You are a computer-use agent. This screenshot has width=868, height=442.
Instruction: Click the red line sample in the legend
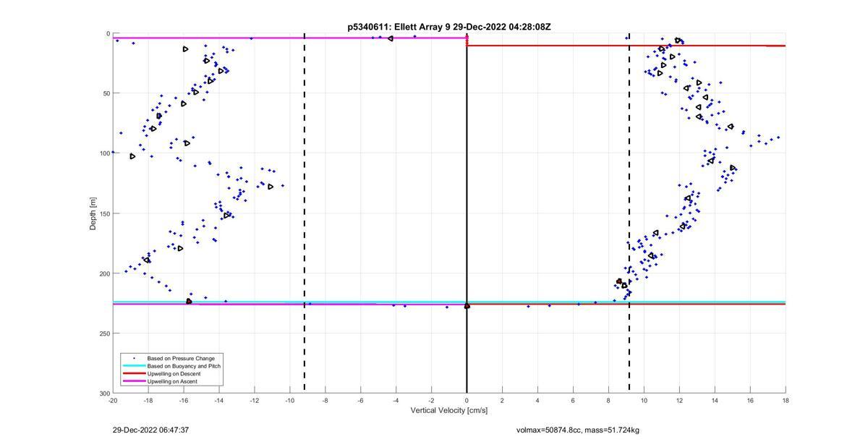coord(133,374)
